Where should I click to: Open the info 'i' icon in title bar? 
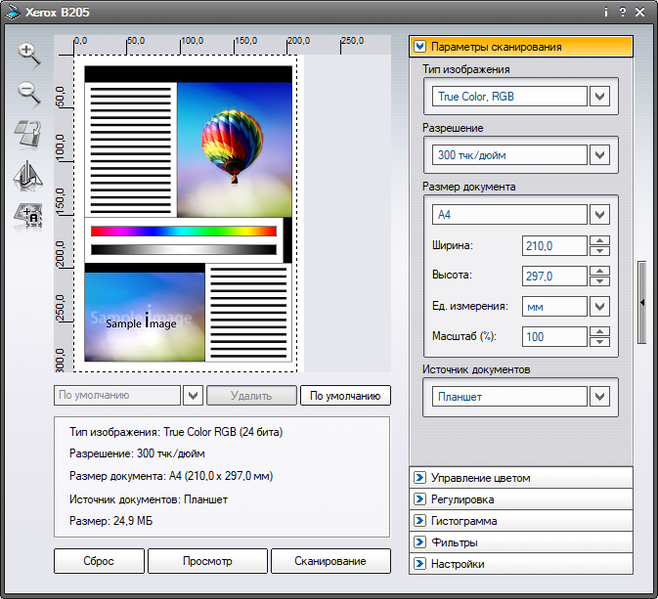point(605,12)
